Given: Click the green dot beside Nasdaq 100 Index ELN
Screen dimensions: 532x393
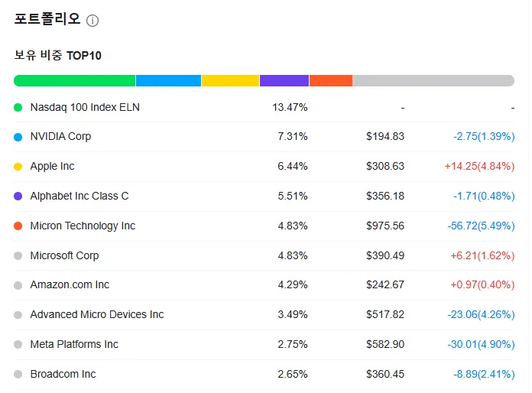Looking at the screenshot, I should click(x=18, y=108).
